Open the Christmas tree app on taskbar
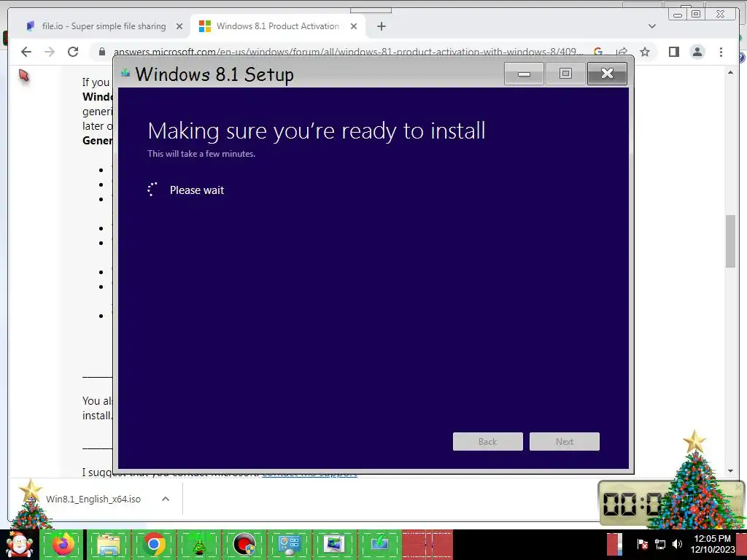Viewport: 747px width, 560px height. point(199,545)
